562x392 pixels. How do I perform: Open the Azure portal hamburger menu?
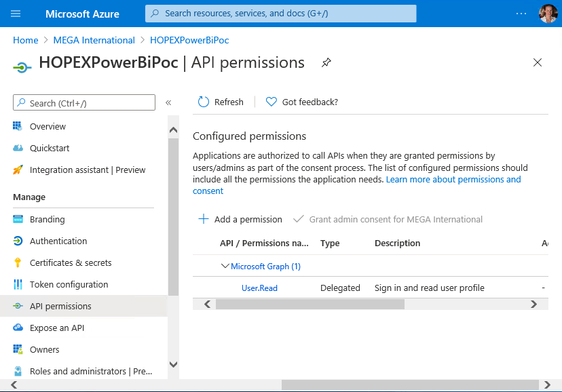(x=16, y=14)
